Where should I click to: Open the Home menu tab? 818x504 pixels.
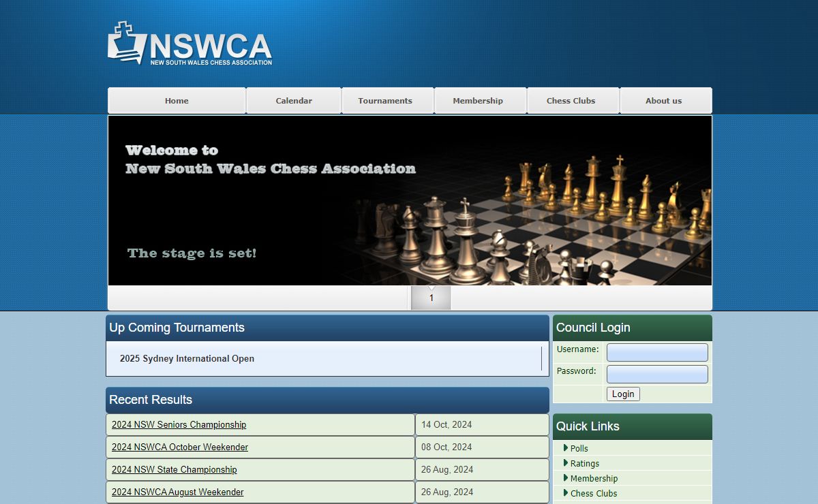pyautogui.click(x=177, y=101)
